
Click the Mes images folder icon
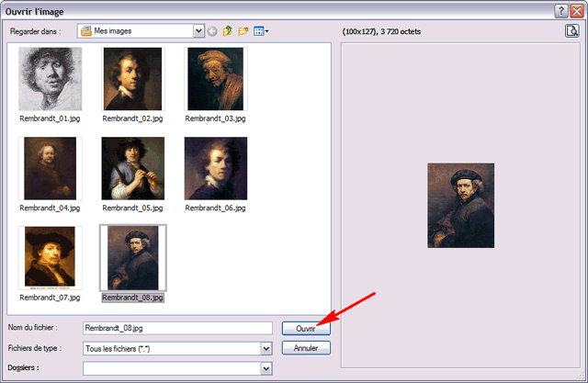tap(86, 31)
